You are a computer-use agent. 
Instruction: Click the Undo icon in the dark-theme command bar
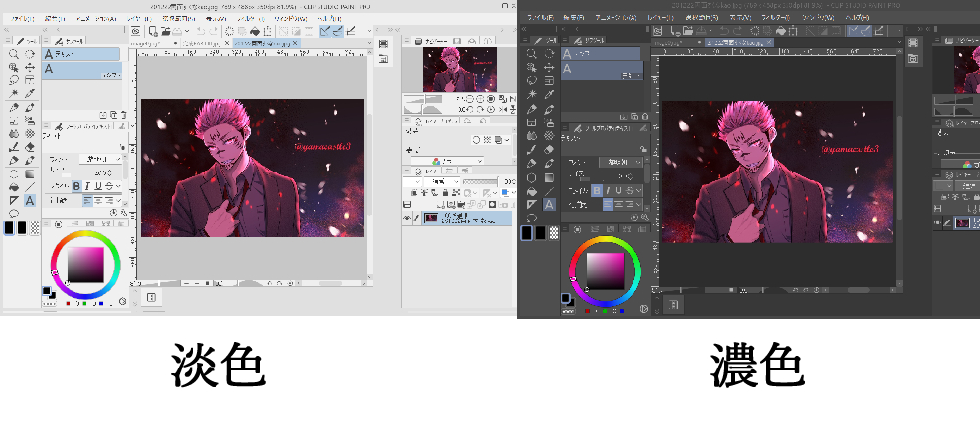[724, 30]
